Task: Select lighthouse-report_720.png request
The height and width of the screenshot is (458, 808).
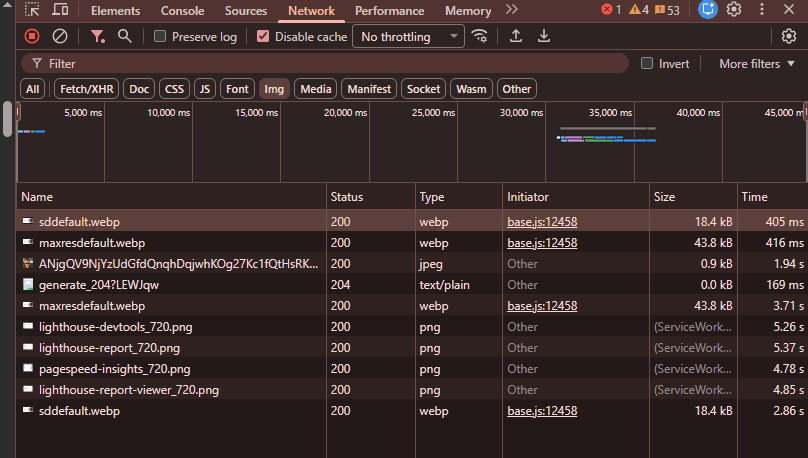Action: pos(412,348)
